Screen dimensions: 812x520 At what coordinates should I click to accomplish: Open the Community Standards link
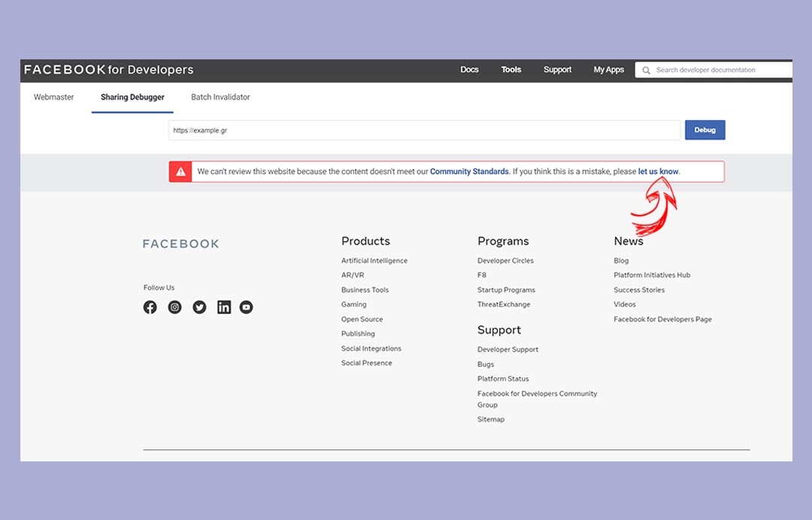[469, 172]
